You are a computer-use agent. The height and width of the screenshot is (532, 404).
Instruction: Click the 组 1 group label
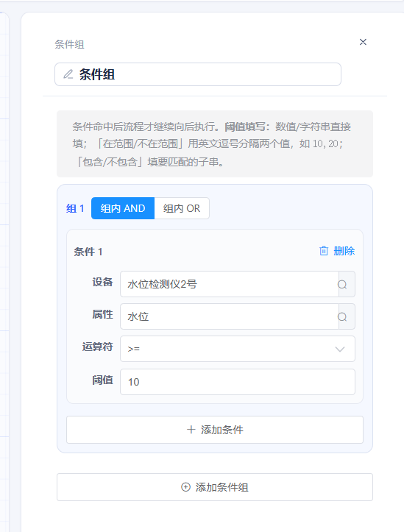[x=75, y=208]
